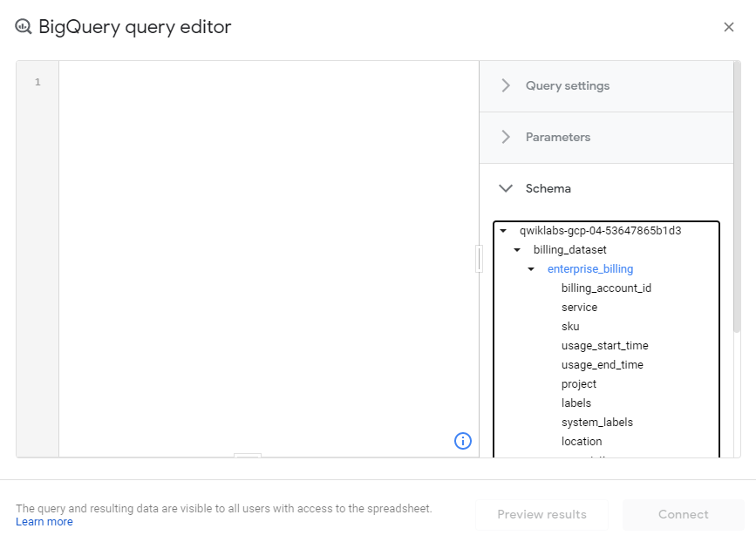The height and width of the screenshot is (542, 756).
Task: Click the Connect button
Action: coord(684,514)
